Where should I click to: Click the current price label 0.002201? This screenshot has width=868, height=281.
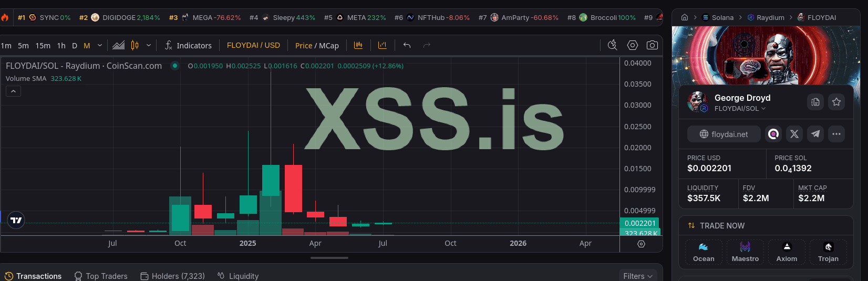click(x=639, y=223)
